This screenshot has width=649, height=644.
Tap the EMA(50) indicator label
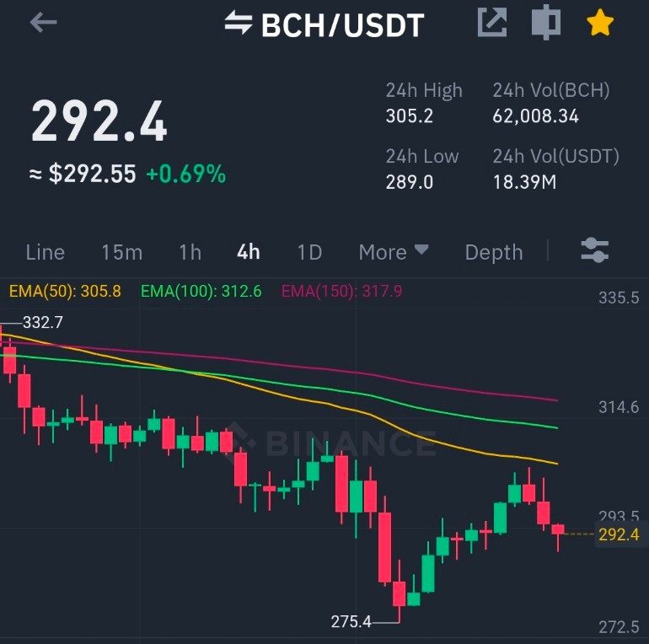point(65,292)
